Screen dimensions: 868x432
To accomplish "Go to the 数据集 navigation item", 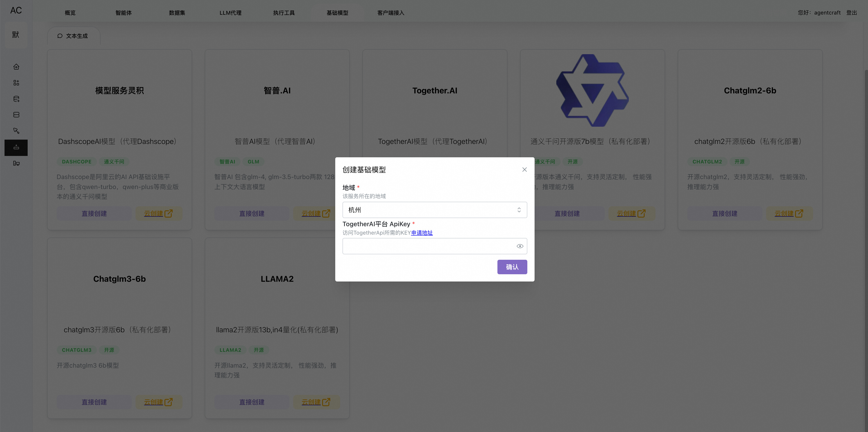I will point(177,13).
